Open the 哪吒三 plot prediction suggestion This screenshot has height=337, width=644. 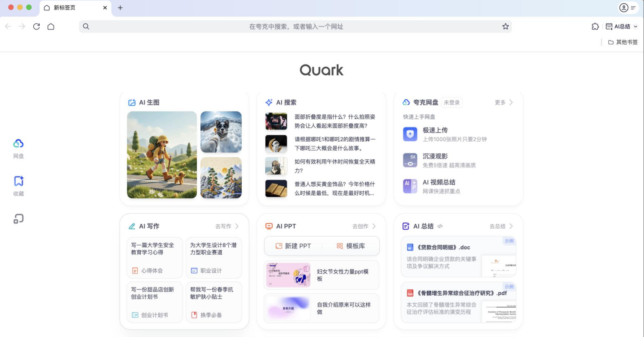point(320,144)
